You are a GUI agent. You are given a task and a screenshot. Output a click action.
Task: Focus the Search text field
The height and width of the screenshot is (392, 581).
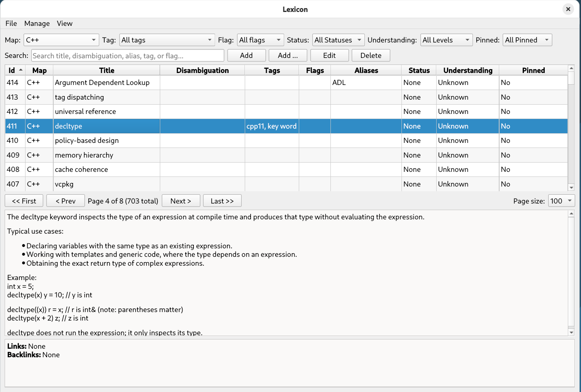pyautogui.click(x=128, y=56)
